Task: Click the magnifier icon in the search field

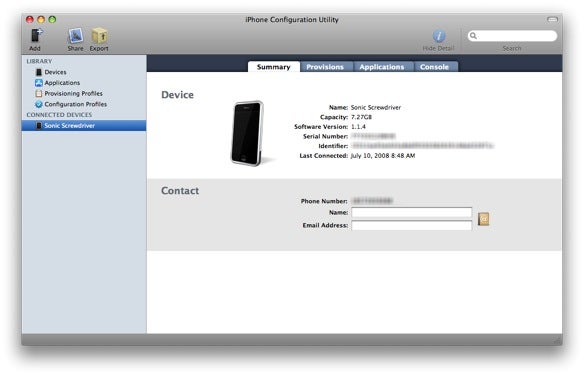Action: tap(473, 36)
